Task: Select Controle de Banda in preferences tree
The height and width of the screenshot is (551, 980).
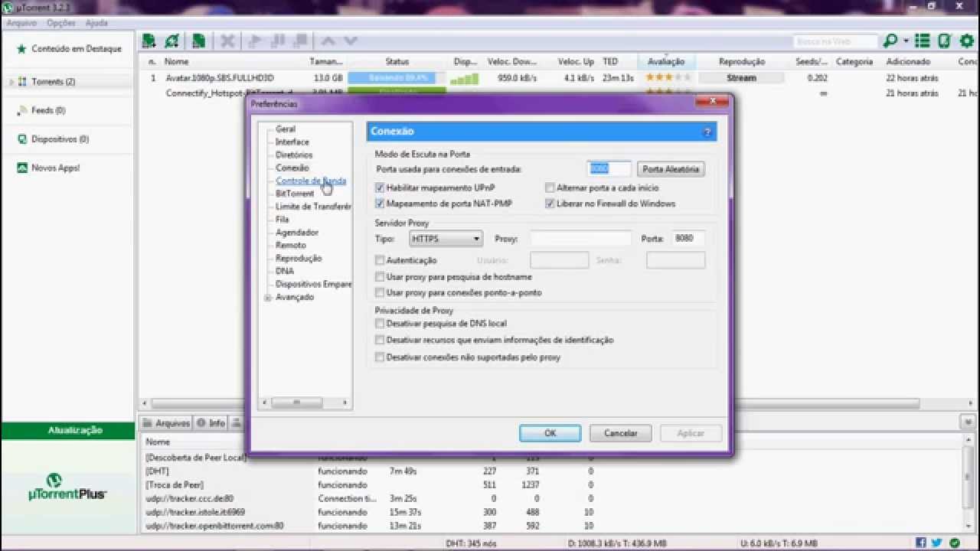Action: pyautogui.click(x=311, y=181)
